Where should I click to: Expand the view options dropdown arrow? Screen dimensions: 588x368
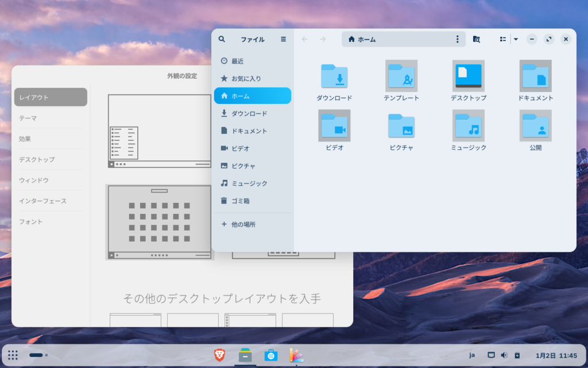(516, 39)
